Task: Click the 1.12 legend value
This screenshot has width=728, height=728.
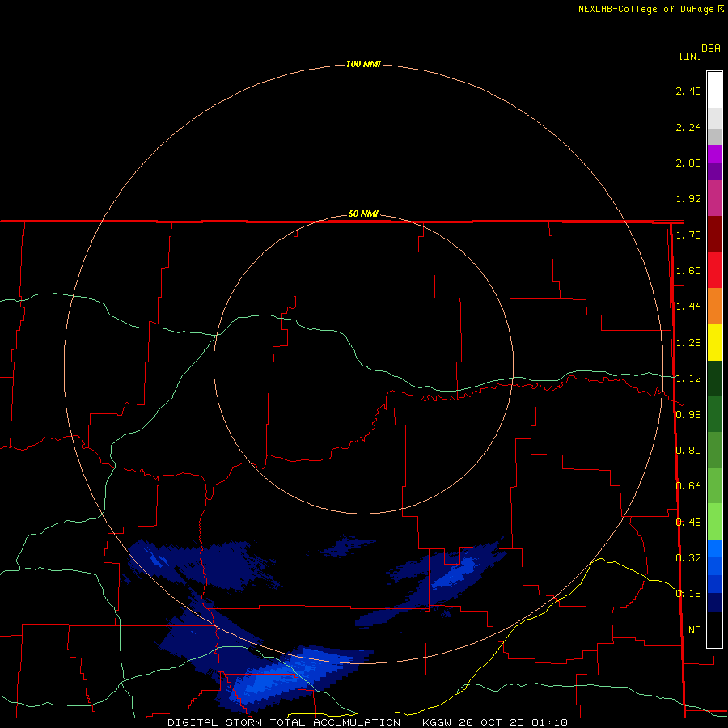Action: coord(688,379)
